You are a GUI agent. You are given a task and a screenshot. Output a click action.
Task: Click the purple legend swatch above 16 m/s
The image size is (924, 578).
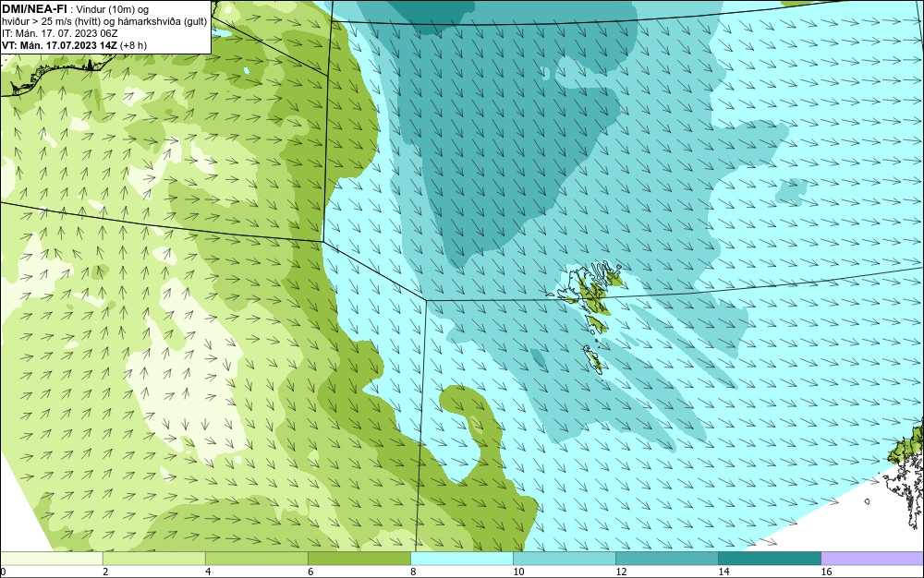coord(872,558)
